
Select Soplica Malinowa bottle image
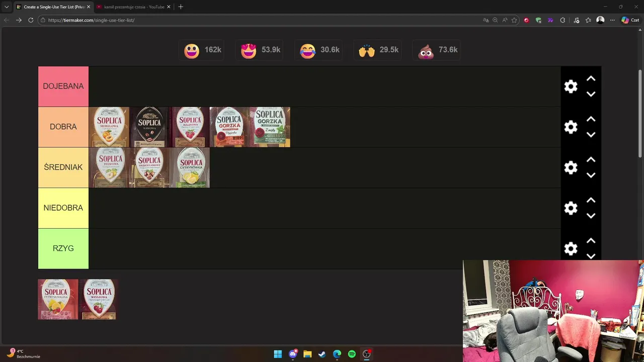click(190, 127)
